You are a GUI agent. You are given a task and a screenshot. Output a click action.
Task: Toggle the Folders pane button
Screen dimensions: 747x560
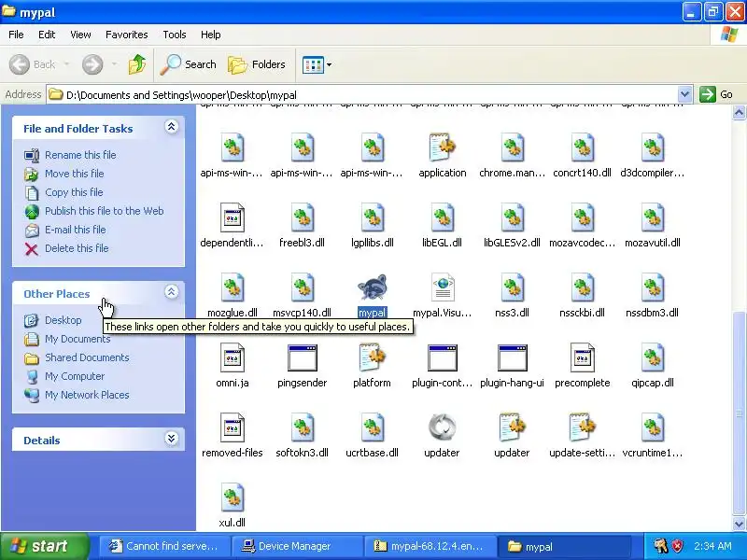point(257,64)
